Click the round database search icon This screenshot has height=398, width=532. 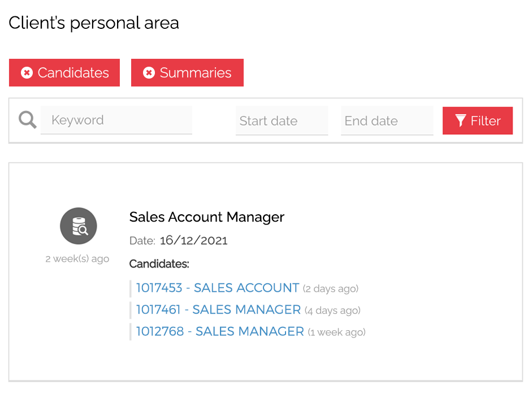point(79,226)
